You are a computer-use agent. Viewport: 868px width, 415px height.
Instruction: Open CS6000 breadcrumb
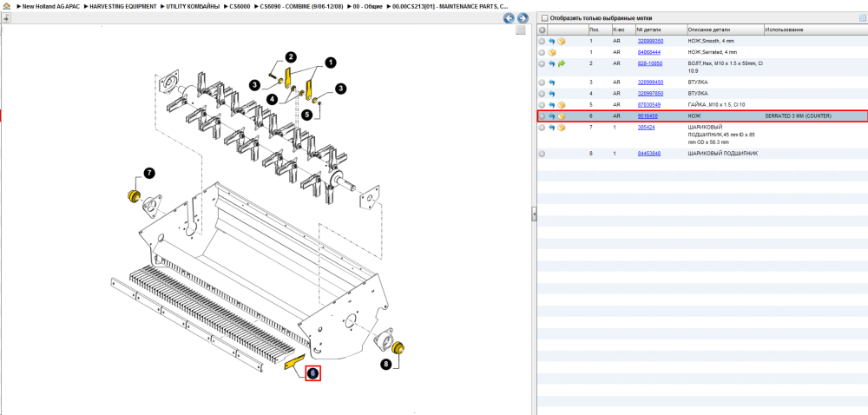pos(240,6)
